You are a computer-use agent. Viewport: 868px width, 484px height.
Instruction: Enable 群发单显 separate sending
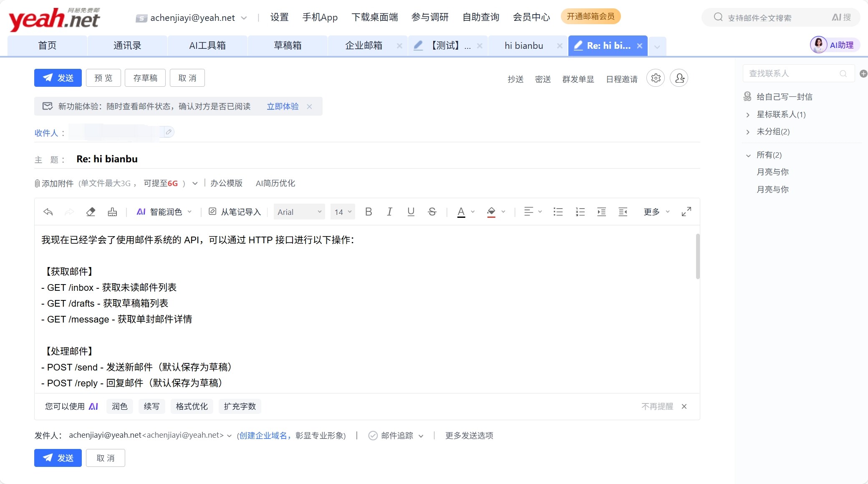[x=578, y=79]
